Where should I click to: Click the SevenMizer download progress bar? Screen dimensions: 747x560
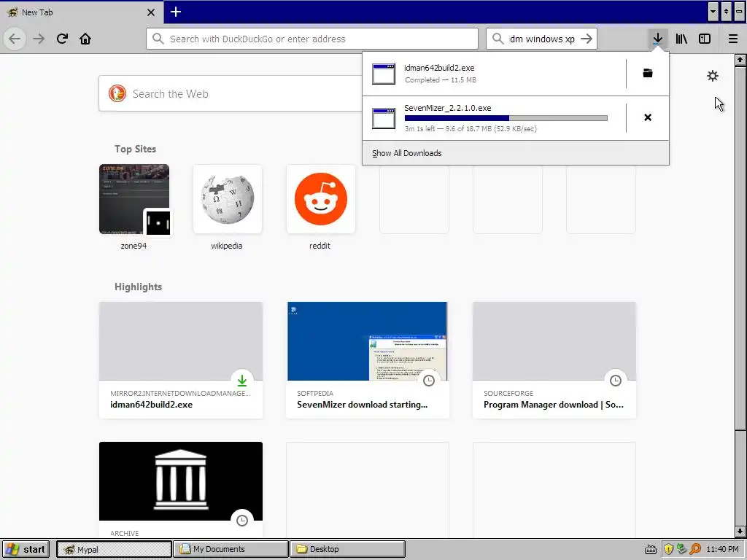506,118
